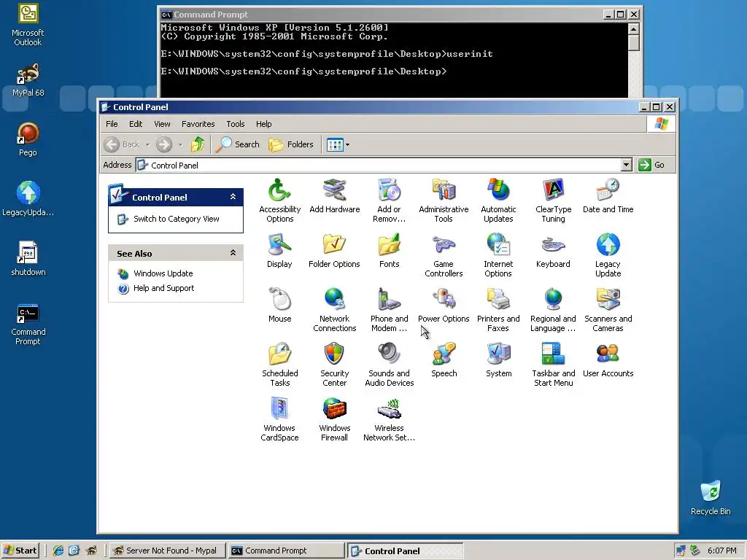Open Game Controllers icon
This screenshot has height=560, width=747.
tap(444, 254)
